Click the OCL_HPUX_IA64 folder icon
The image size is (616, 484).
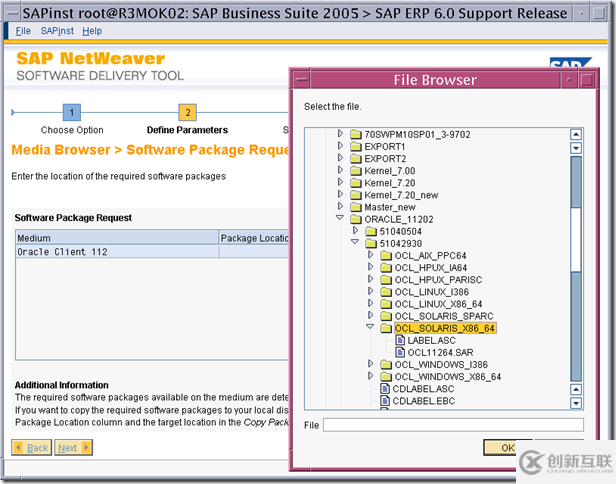pos(386,268)
